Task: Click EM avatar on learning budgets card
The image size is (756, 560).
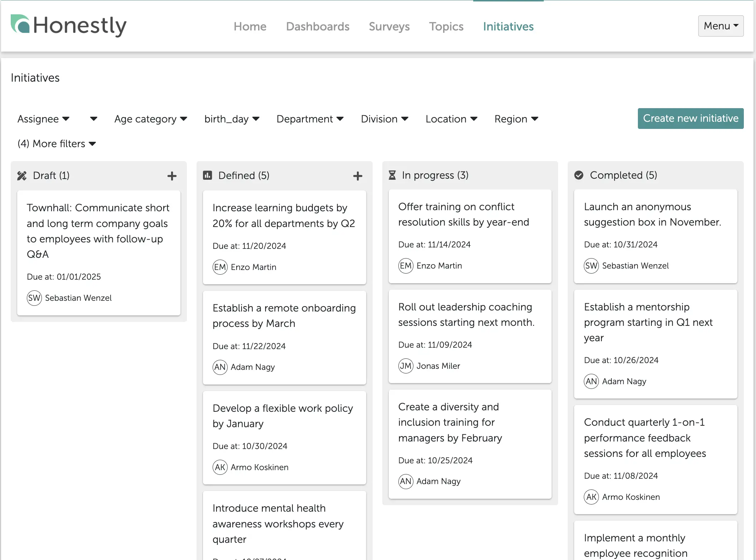Action: [220, 267]
